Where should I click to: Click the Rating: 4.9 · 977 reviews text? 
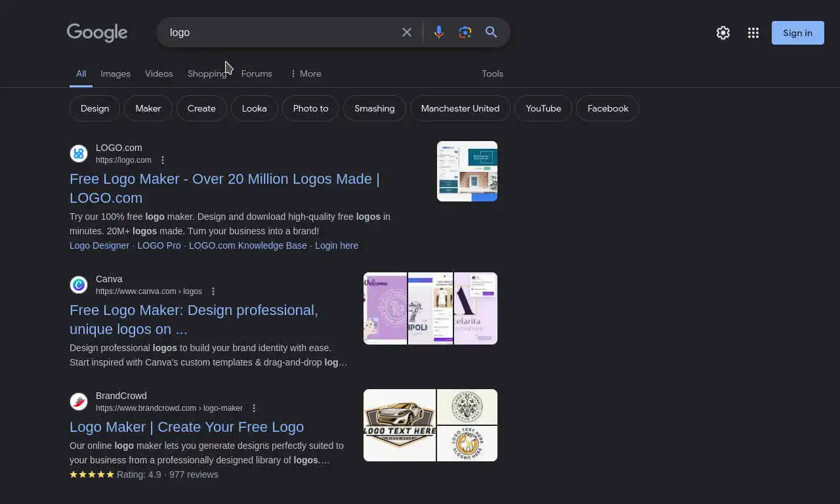[x=167, y=474]
